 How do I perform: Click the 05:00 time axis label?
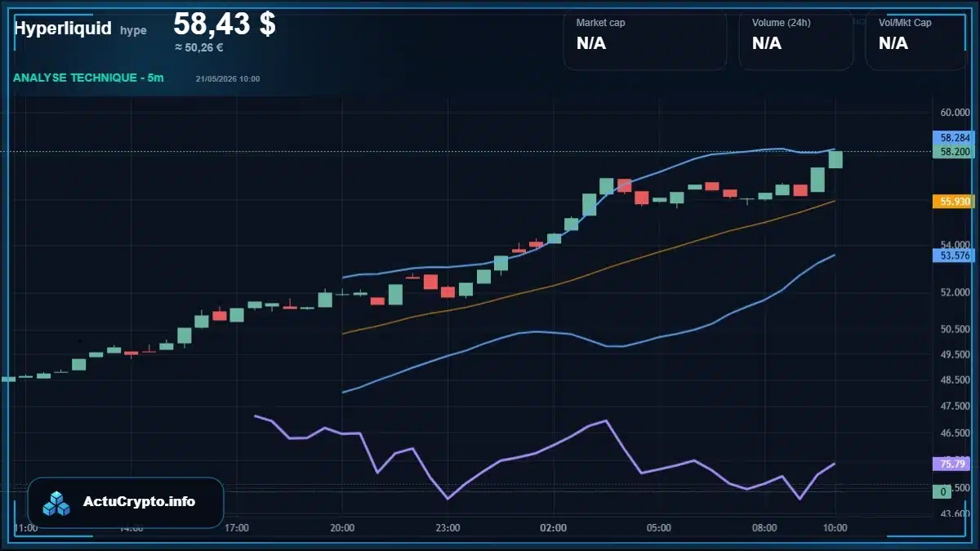click(x=659, y=528)
